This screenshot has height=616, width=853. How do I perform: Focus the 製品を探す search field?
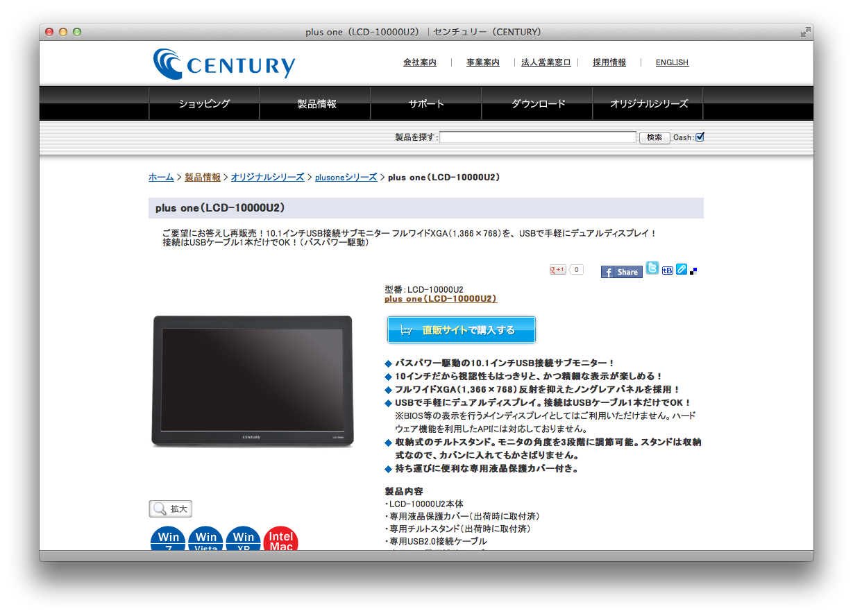[x=538, y=137]
